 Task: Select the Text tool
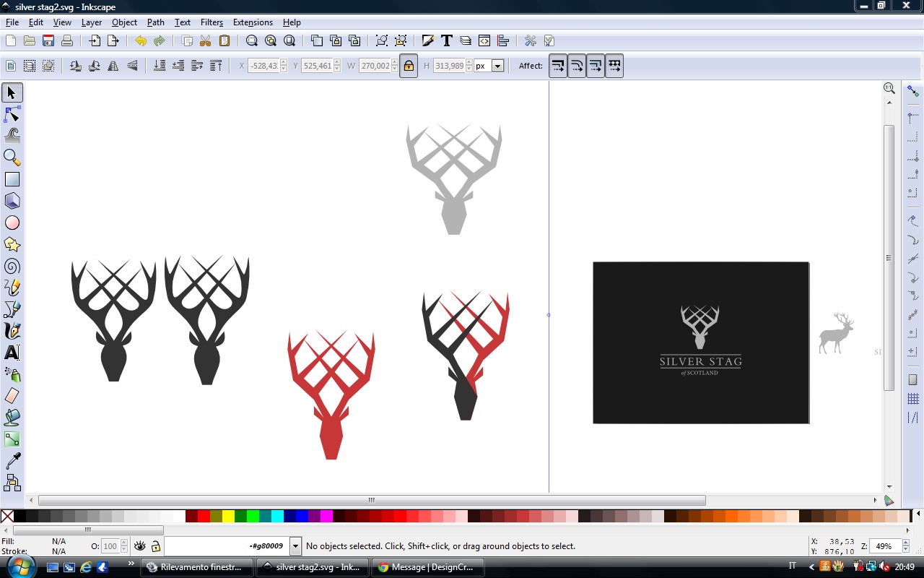[12, 353]
